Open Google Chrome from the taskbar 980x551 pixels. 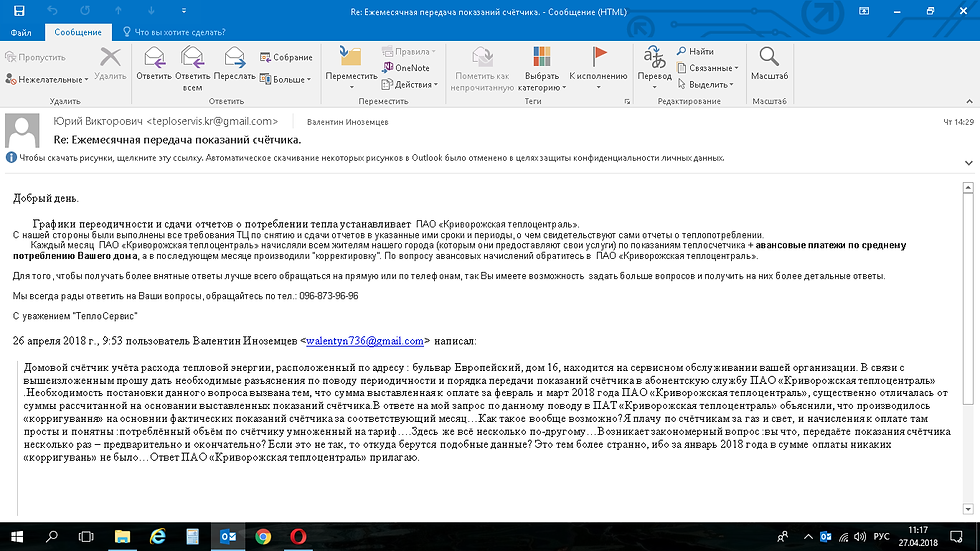pos(263,537)
